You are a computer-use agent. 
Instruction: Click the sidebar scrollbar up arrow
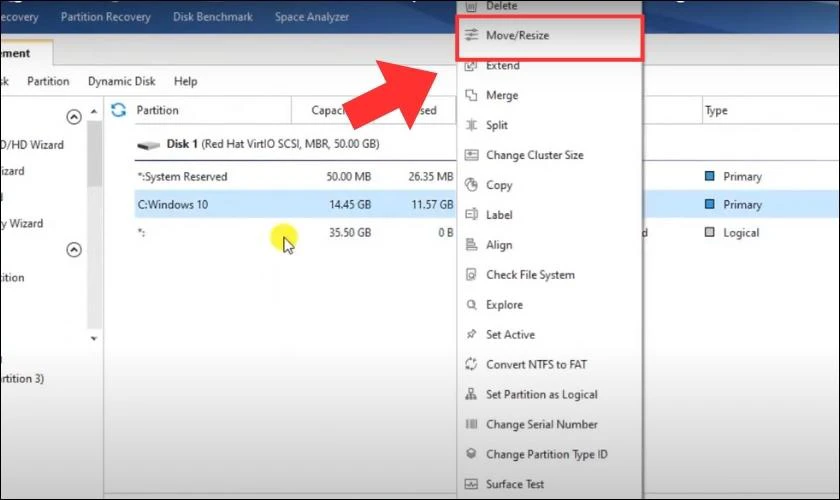94,111
